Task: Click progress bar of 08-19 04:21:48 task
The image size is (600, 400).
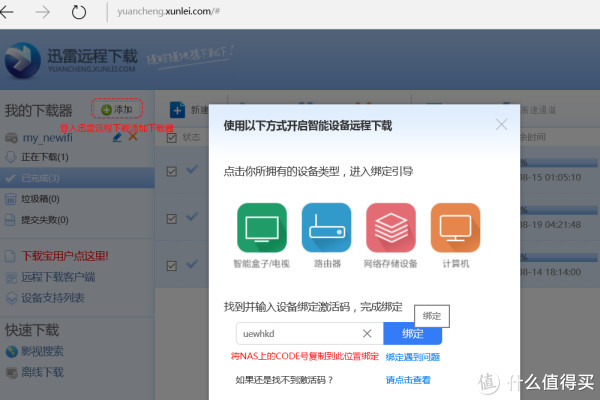Action: coord(559,211)
